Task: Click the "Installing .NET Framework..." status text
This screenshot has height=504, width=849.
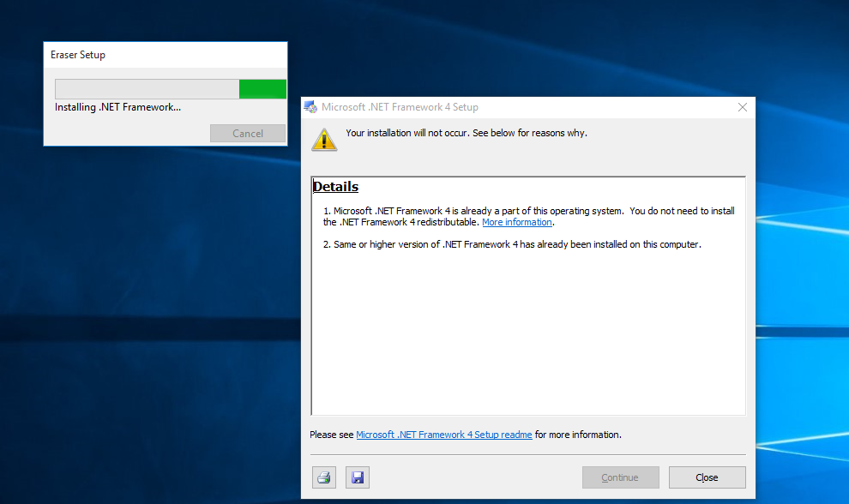Action: click(x=118, y=107)
